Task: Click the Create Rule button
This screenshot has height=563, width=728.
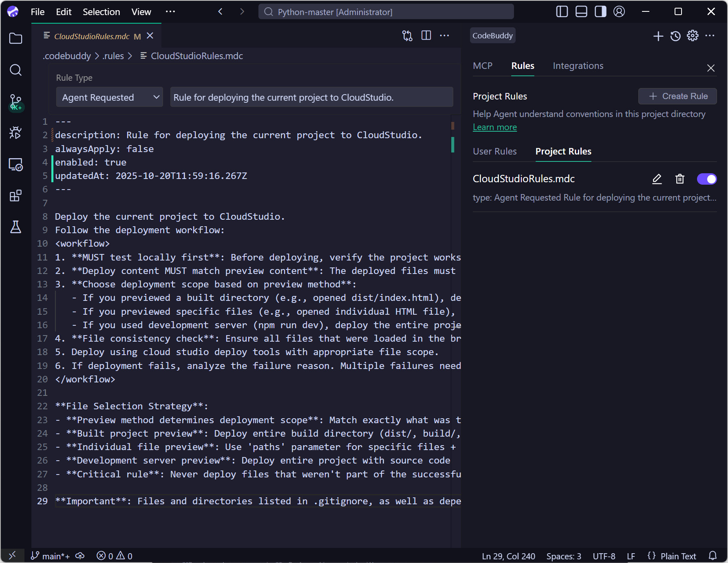Action: (x=677, y=96)
